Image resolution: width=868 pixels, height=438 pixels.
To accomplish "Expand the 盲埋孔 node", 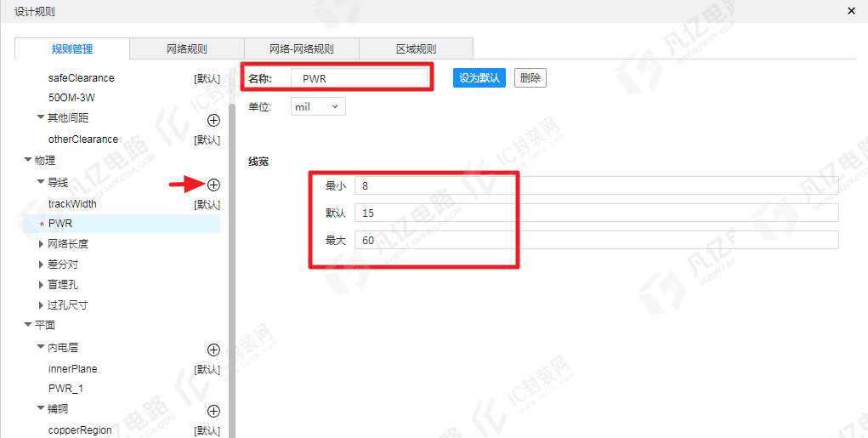I will pyautogui.click(x=41, y=285).
